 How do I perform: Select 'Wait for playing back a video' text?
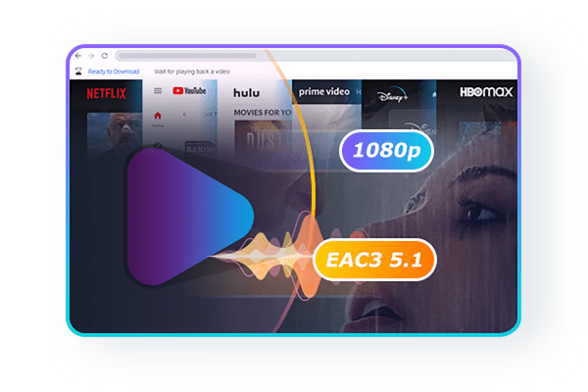[192, 72]
